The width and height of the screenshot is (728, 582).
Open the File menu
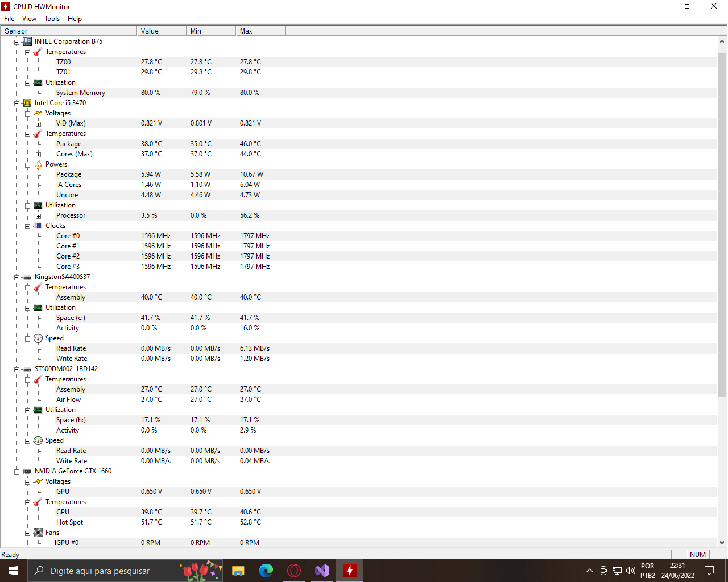pyautogui.click(x=9, y=19)
